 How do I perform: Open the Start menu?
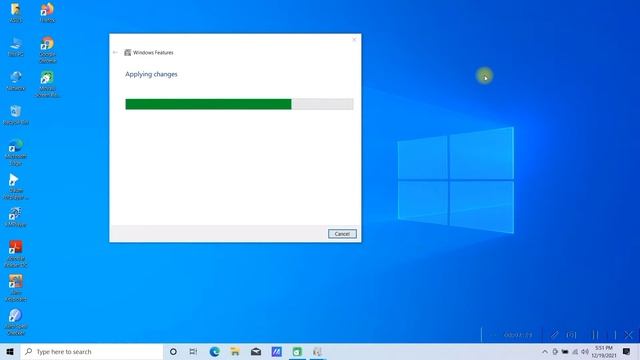[10, 351]
